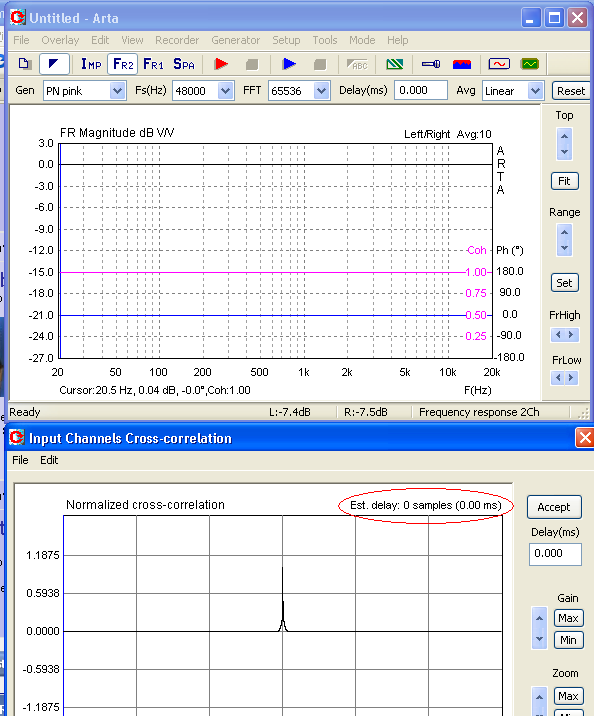The width and height of the screenshot is (594, 716).
Task: Open the Generator menu
Action: pos(236,40)
